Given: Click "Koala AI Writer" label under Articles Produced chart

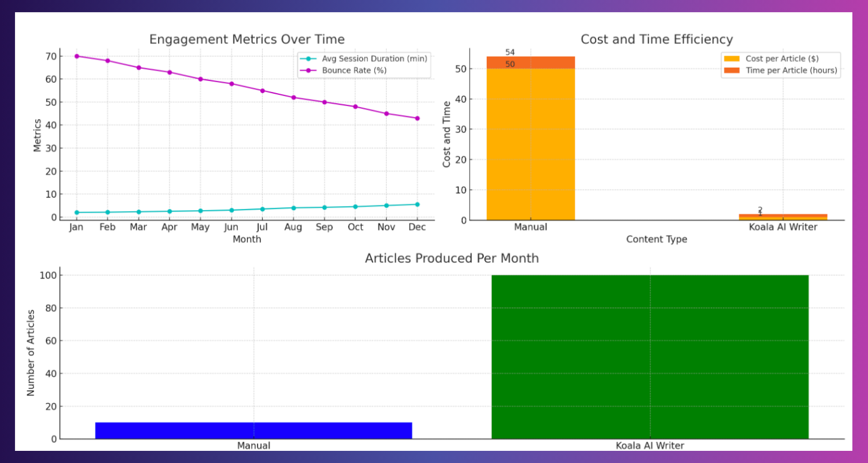Looking at the screenshot, I should click(x=650, y=446).
